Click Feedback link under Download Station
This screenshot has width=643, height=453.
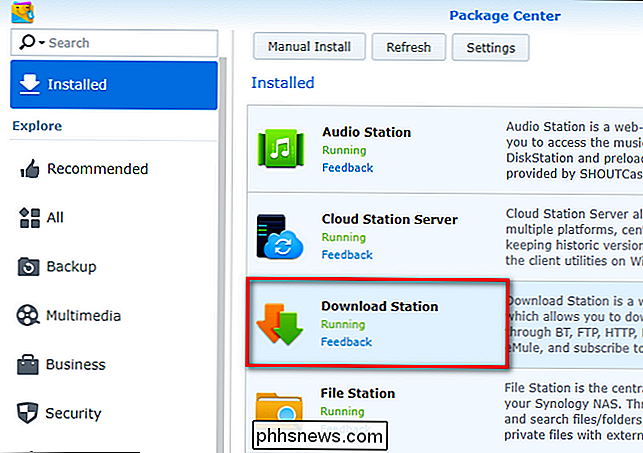[346, 342]
